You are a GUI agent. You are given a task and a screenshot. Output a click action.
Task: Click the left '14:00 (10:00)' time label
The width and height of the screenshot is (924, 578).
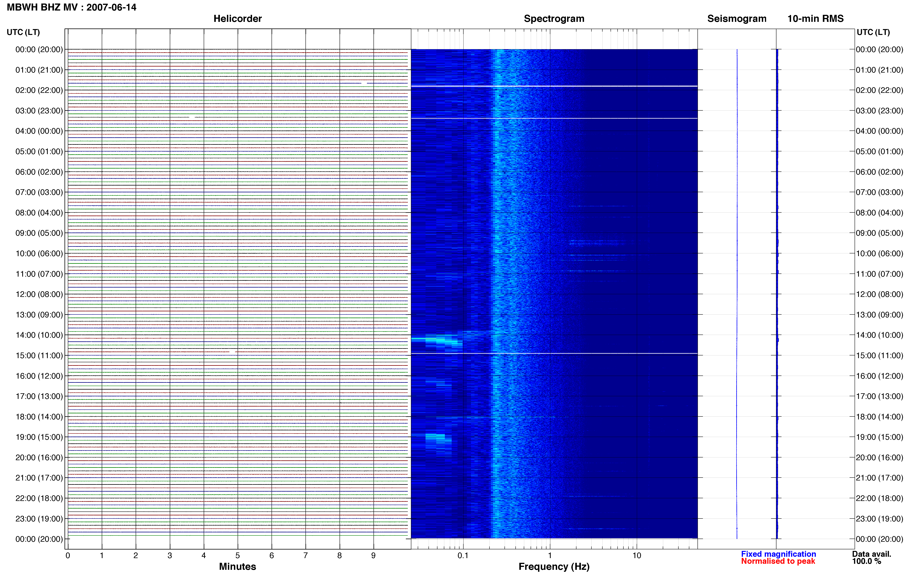click(39, 335)
